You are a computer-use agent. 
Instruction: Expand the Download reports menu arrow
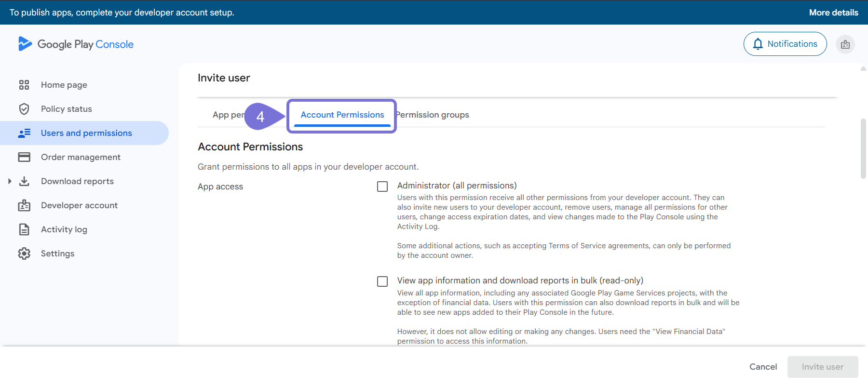coord(10,181)
